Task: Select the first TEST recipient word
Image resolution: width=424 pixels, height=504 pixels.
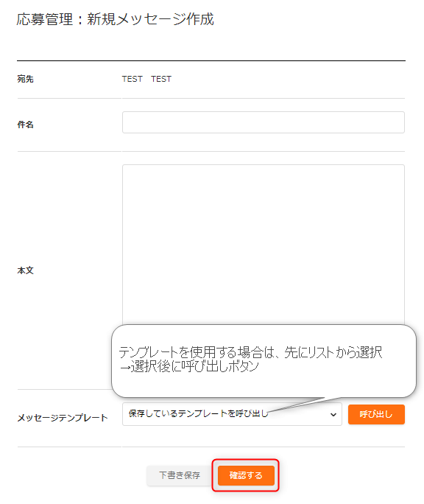Action: (132, 79)
